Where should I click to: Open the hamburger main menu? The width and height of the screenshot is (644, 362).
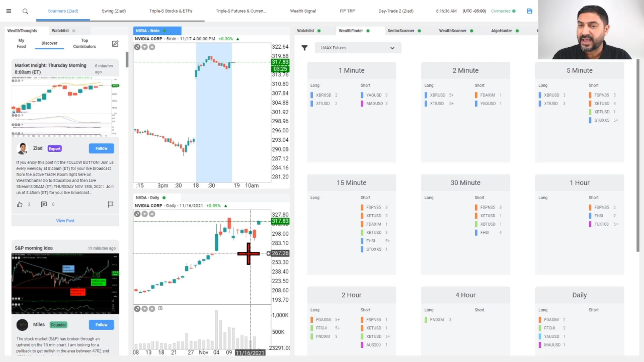tap(9, 11)
